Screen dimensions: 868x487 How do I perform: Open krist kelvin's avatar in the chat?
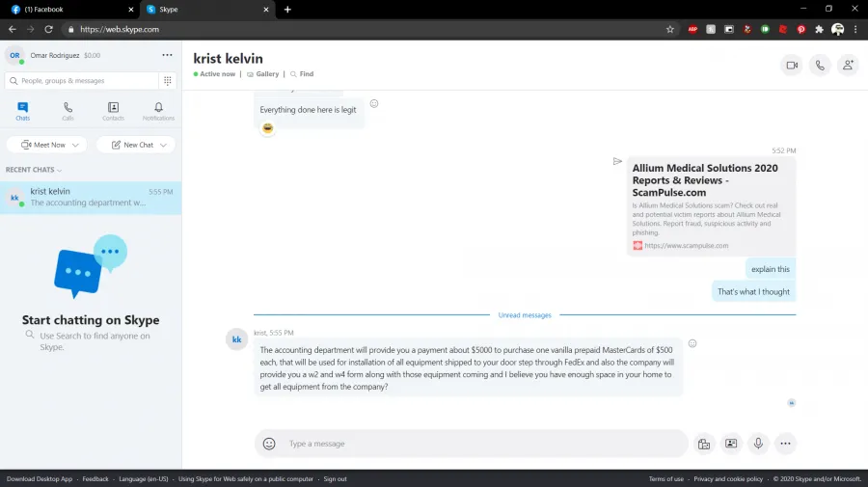point(236,339)
